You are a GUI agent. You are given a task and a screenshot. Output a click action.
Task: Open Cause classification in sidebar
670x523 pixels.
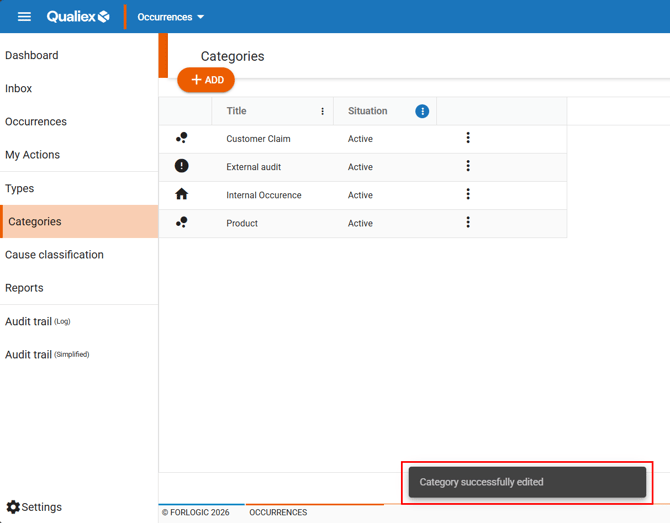click(x=54, y=255)
